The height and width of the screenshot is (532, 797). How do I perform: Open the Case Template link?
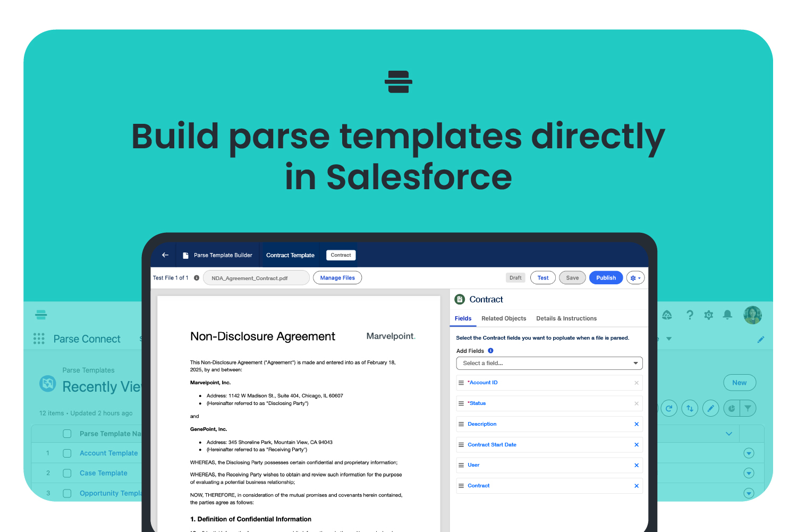click(x=104, y=473)
